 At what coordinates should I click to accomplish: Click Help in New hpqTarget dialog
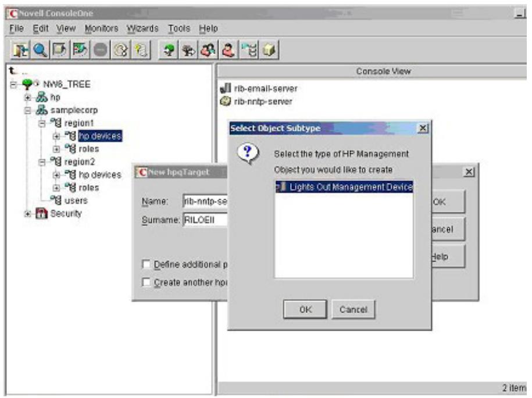(x=448, y=257)
